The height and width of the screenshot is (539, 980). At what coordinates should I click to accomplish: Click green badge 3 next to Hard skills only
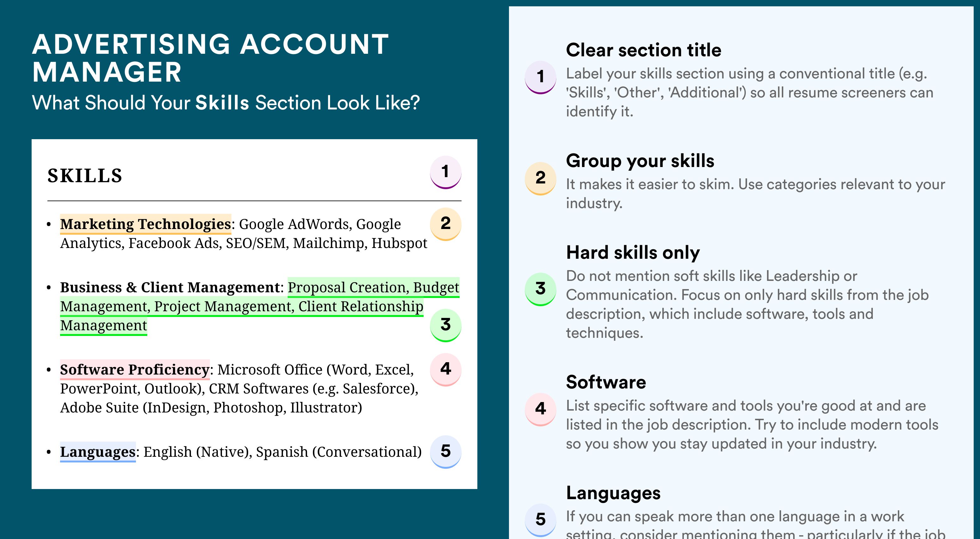click(541, 289)
